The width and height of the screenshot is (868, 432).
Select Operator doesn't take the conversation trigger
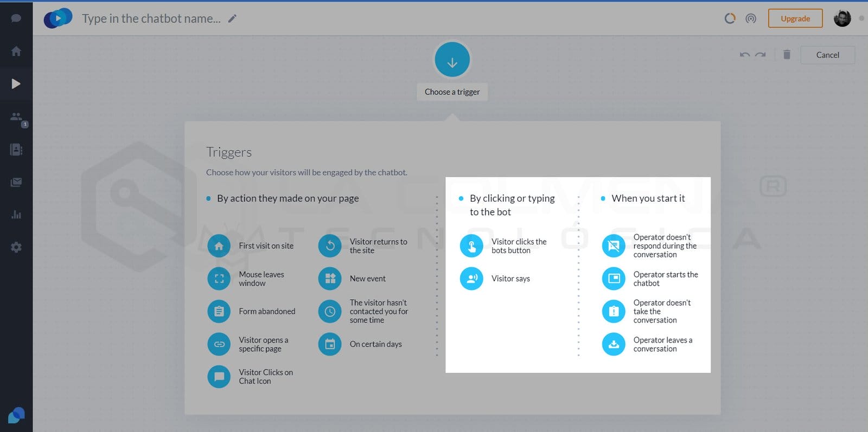coord(647,311)
